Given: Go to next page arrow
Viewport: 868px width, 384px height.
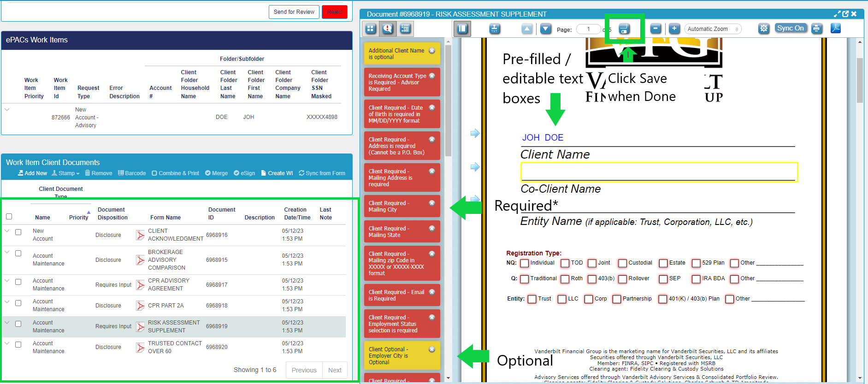Looking at the screenshot, I should (x=546, y=29).
